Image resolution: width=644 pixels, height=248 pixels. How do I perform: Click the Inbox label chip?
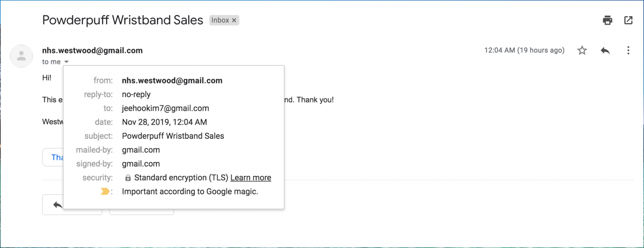[x=220, y=21]
